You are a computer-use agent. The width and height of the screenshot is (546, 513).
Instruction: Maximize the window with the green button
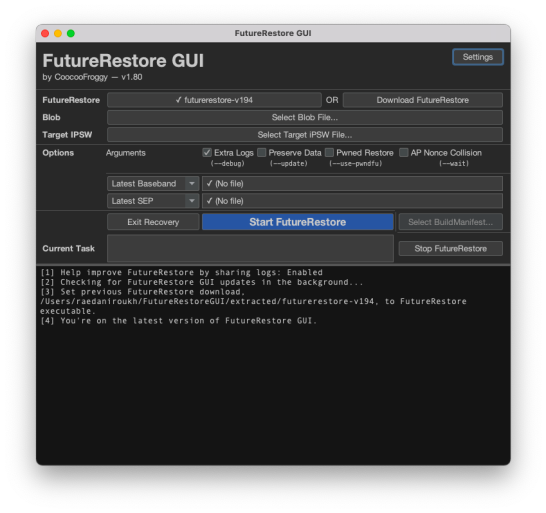(71, 33)
